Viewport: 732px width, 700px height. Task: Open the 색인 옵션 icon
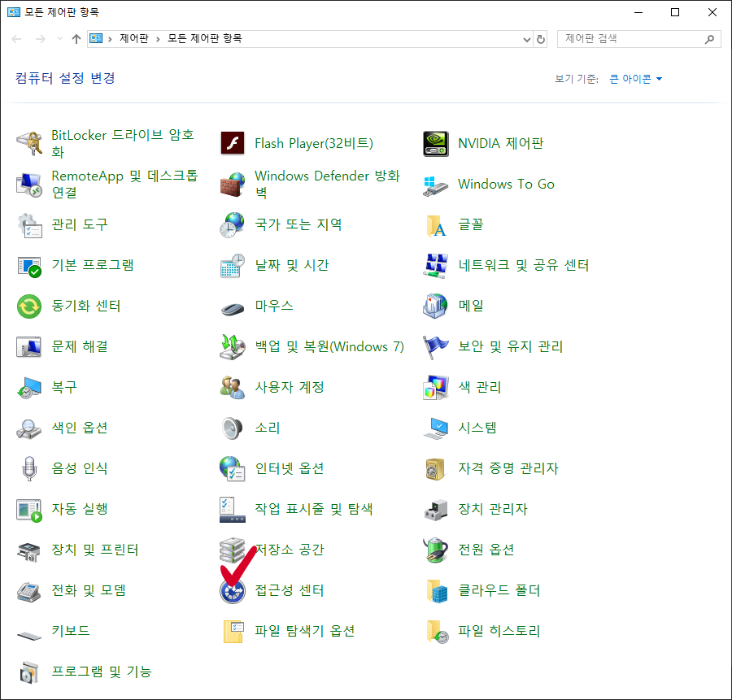point(29,428)
